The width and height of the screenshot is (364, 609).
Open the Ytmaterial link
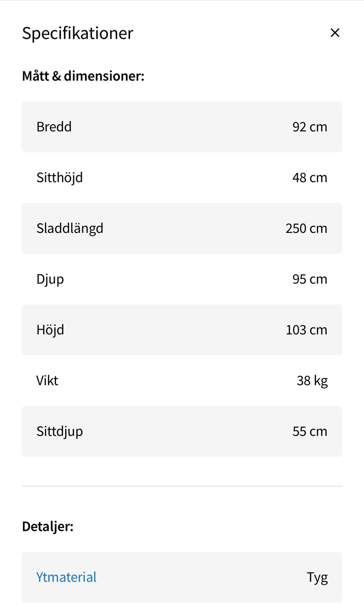click(66, 577)
